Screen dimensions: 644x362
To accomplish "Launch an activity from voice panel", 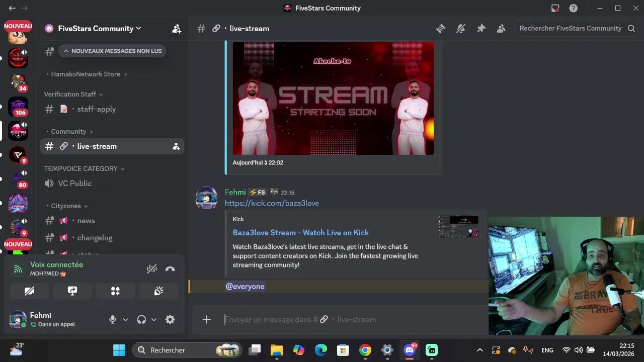I will point(115,291).
